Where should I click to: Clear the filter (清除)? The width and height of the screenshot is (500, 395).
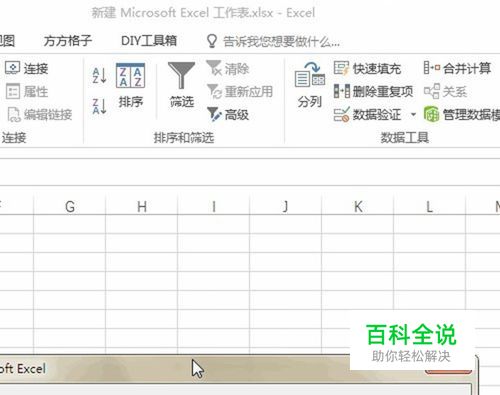(x=228, y=68)
